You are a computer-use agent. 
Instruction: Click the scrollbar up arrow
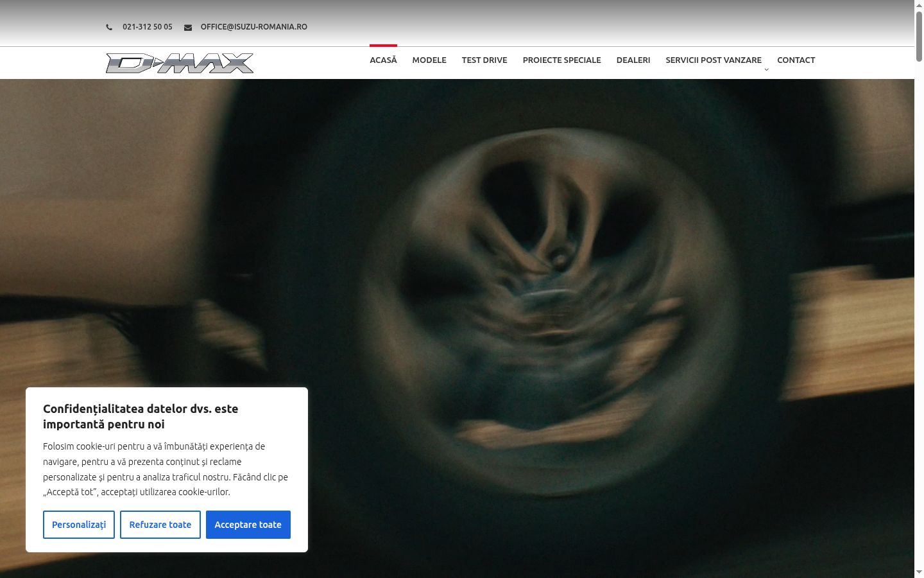(x=919, y=4)
